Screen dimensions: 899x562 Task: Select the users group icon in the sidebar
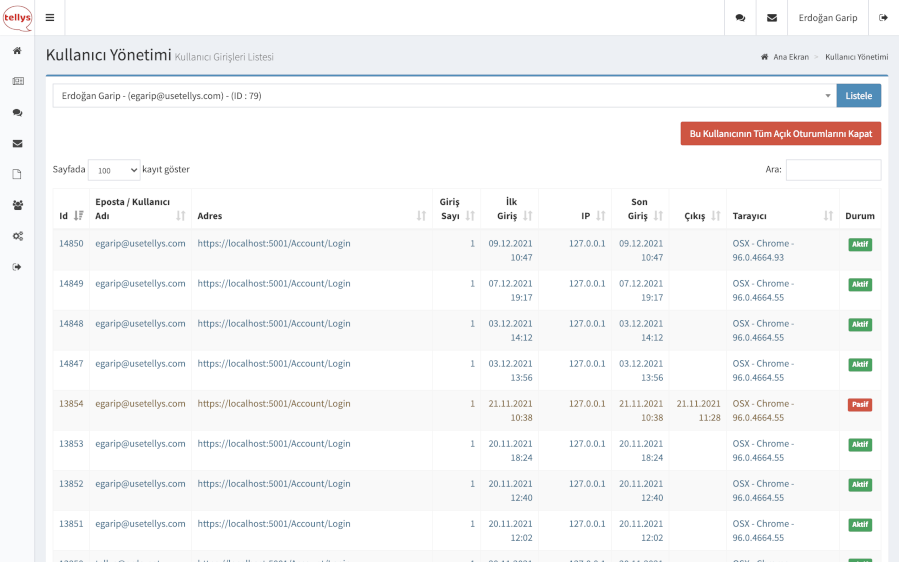17,205
